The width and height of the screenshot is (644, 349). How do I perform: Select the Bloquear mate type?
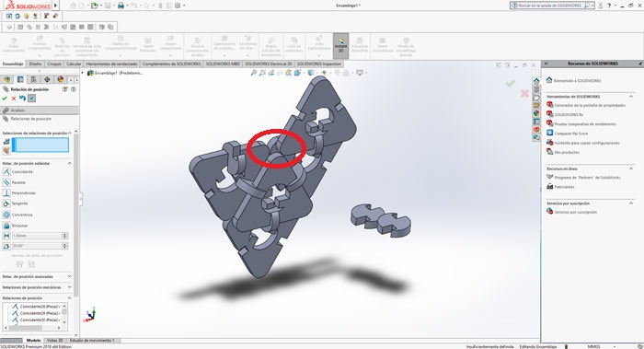coord(6,226)
